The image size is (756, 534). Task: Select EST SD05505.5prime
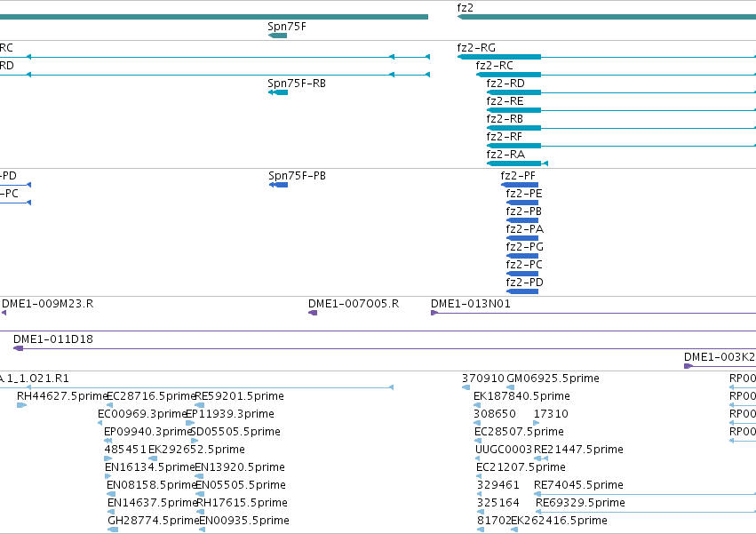tap(195, 441)
